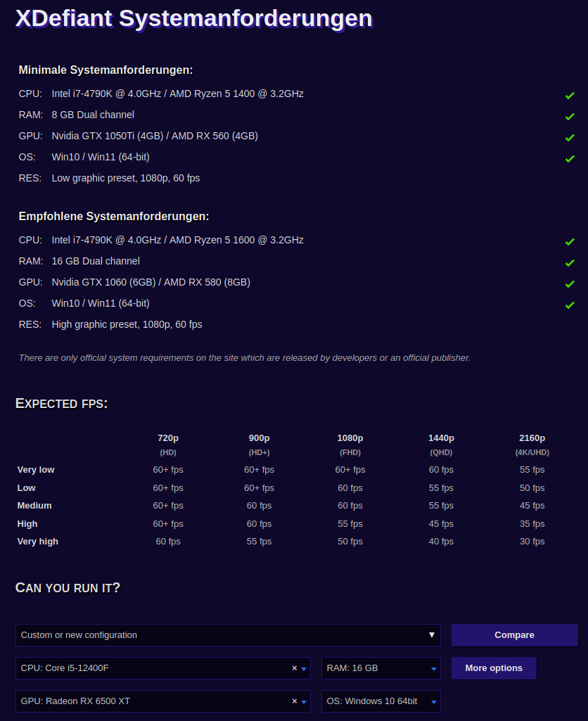Click the checkmark beside recommended OS requirement

click(570, 305)
